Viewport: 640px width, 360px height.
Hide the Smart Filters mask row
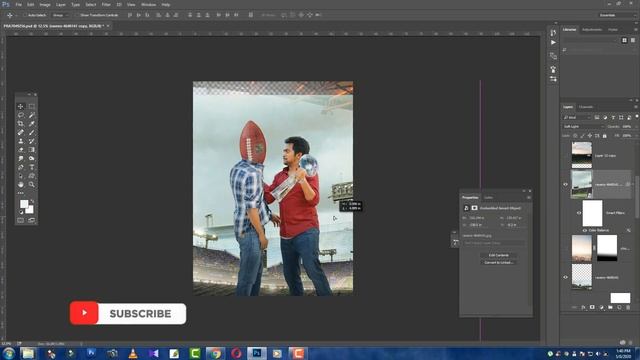tap(578, 213)
